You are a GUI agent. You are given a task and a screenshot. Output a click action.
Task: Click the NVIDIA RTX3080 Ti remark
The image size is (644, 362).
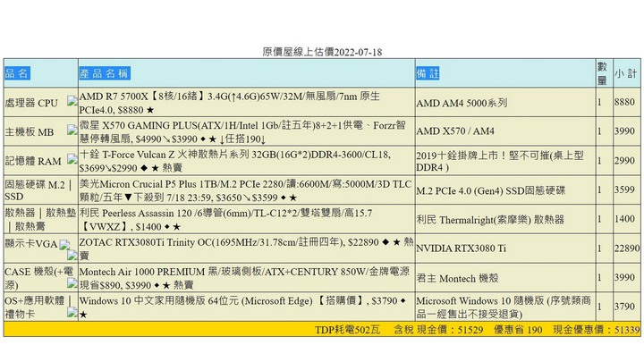pyautogui.click(x=461, y=248)
